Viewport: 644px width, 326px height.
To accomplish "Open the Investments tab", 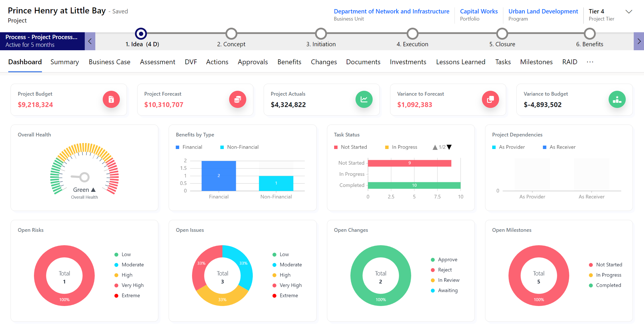I will point(408,62).
